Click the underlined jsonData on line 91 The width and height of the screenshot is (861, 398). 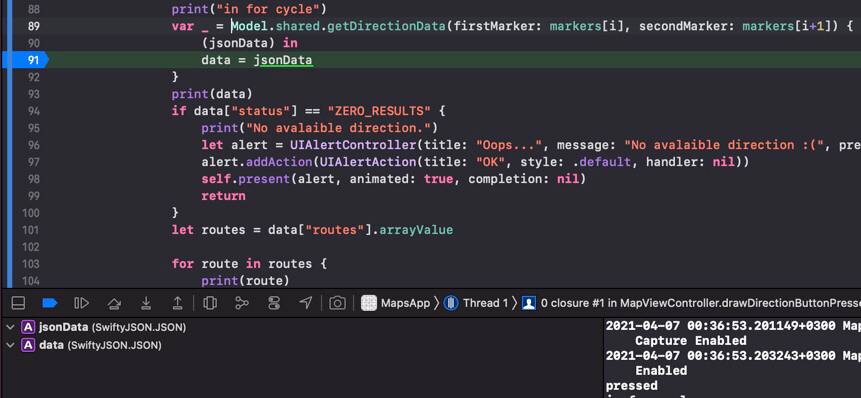point(283,60)
